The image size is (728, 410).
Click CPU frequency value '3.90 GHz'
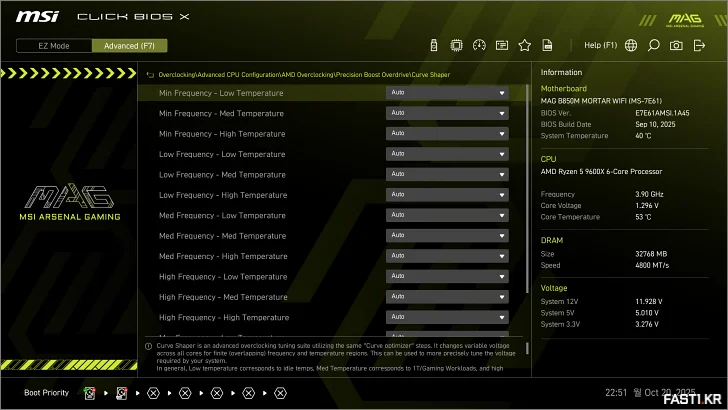[649, 195]
